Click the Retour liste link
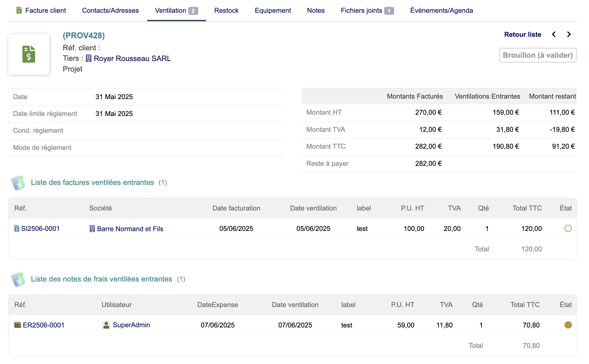This screenshot has width=589, height=364. [x=523, y=34]
